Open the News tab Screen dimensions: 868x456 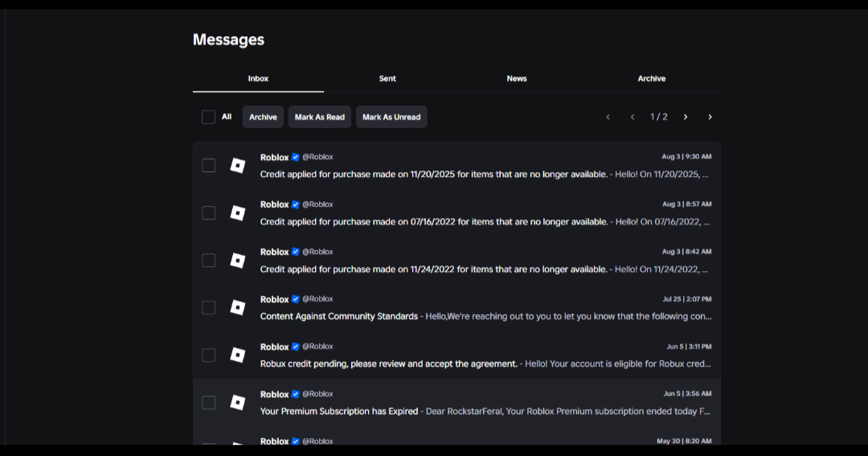(517, 79)
